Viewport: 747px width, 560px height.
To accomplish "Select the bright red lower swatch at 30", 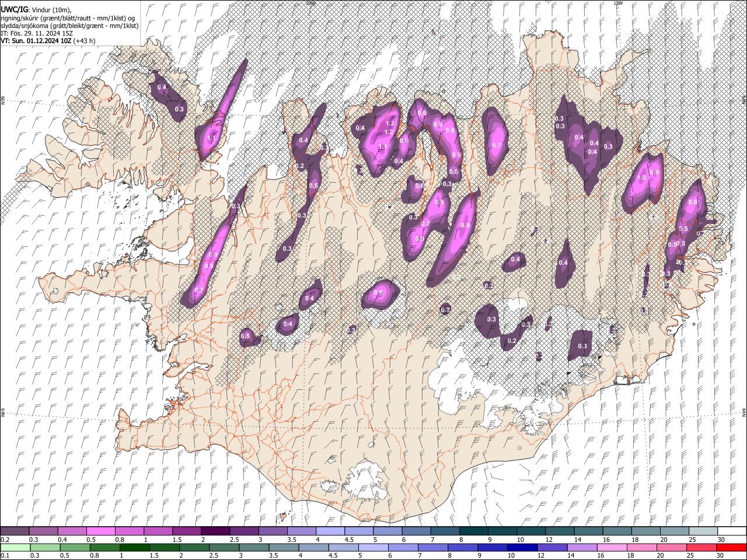I will (x=731, y=547).
